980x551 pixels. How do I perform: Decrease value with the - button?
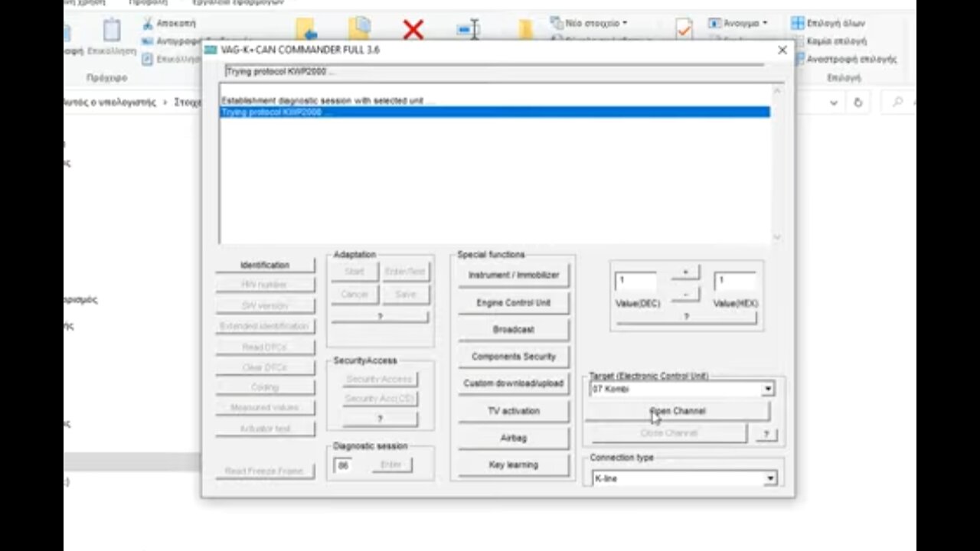pos(685,294)
